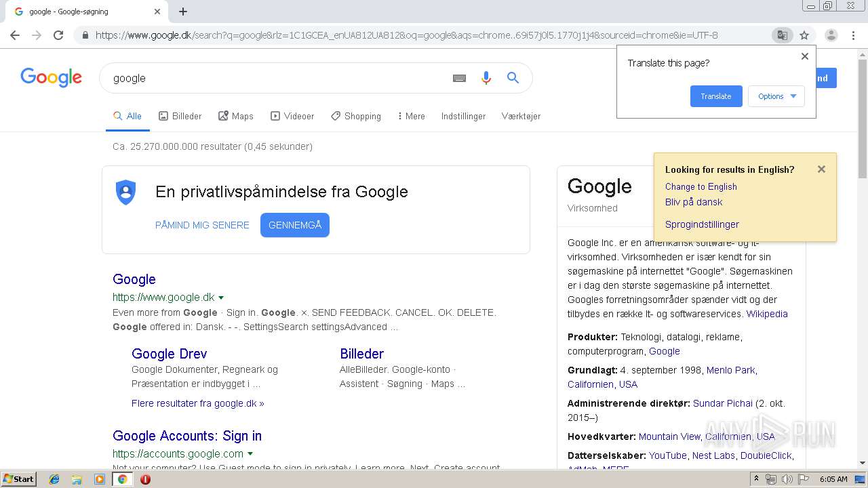Image resolution: width=868 pixels, height=488 pixels.
Task: Open the Mere more-options dropdown
Action: point(411,116)
